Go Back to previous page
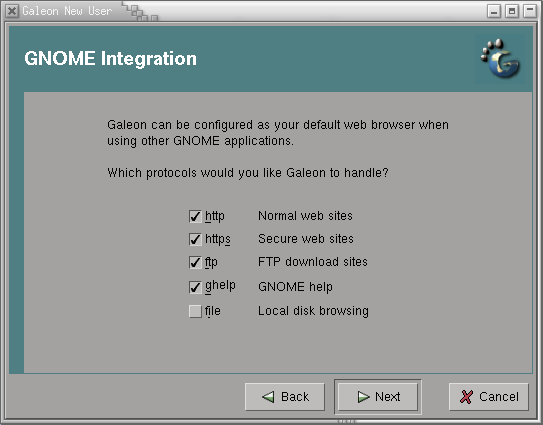The image size is (543, 425). pyautogui.click(x=285, y=397)
